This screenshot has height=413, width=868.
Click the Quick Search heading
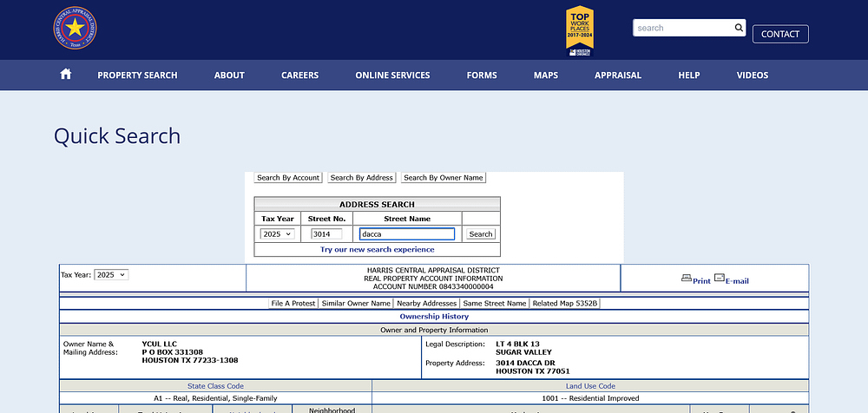117,136
